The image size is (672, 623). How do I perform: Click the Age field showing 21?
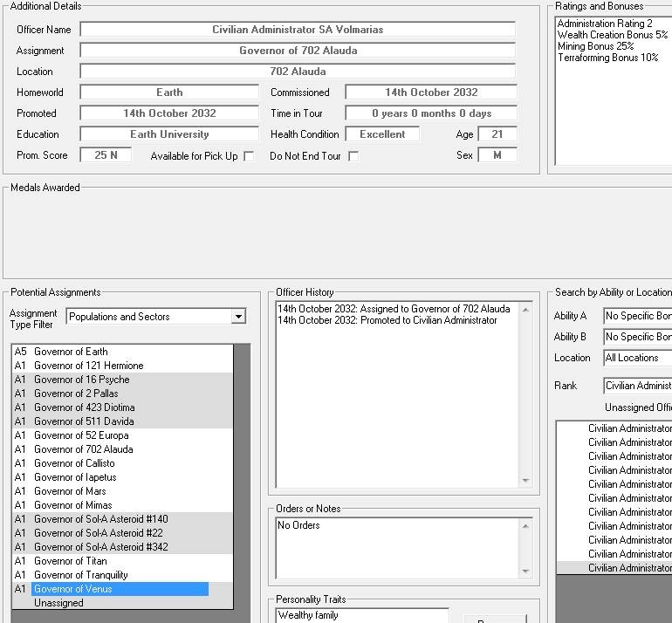[x=497, y=134]
